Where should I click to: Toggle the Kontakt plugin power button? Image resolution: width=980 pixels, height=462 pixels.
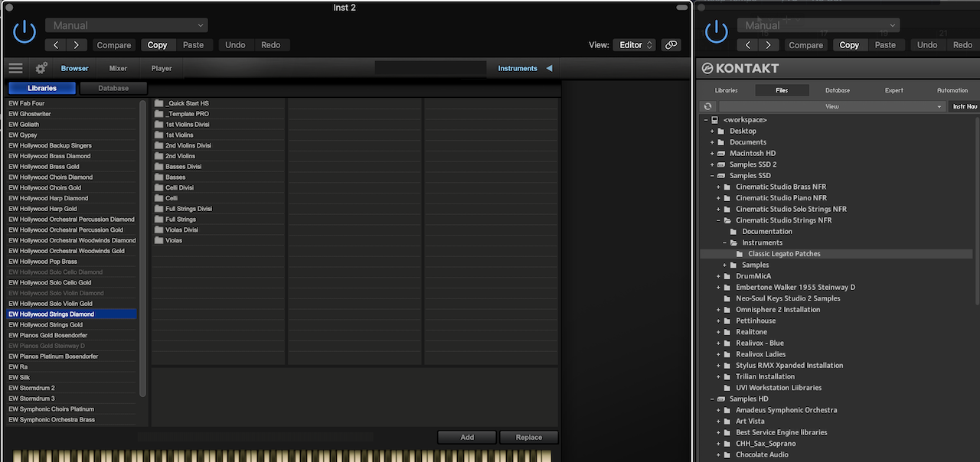716,31
